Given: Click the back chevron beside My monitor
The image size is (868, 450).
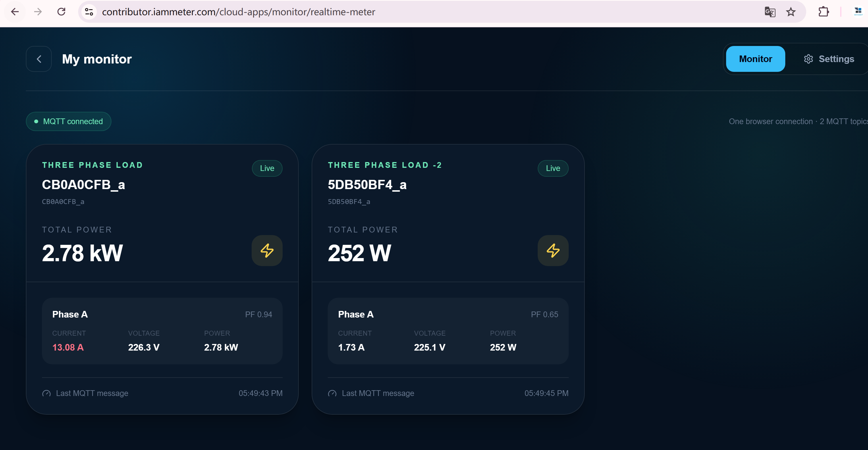Looking at the screenshot, I should 39,59.
